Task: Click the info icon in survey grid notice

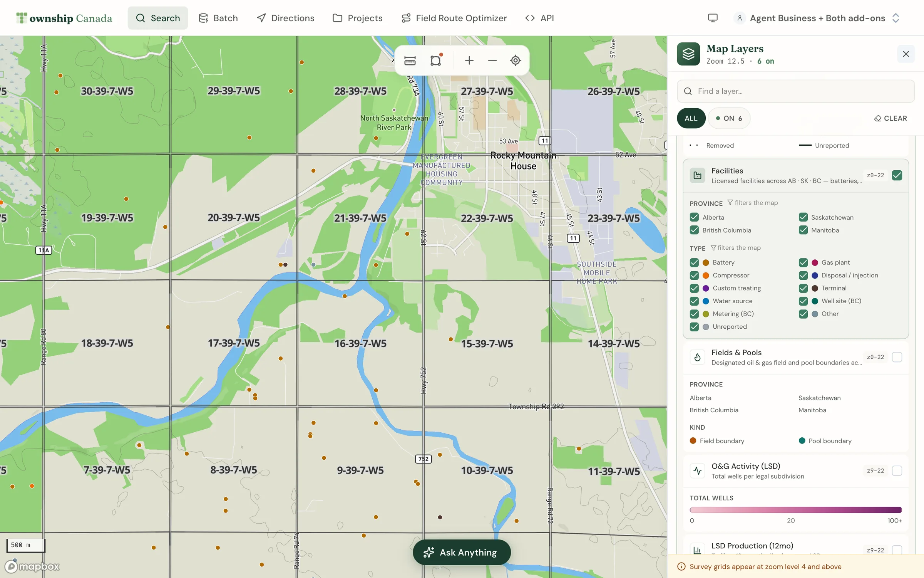Action: [x=681, y=566]
